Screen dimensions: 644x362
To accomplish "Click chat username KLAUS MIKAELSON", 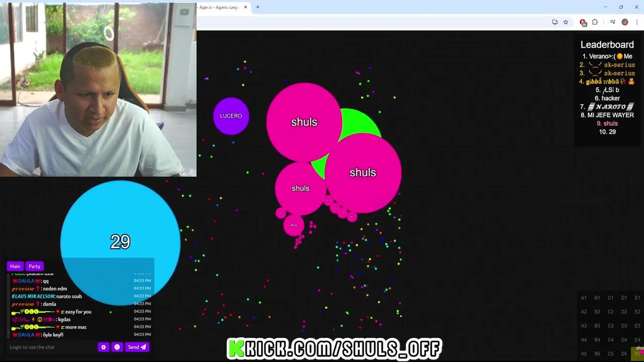I will [x=33, y=296].
